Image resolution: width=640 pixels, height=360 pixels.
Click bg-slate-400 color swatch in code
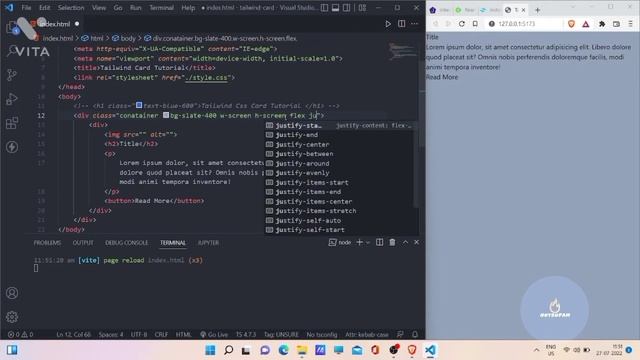[166, 115]
